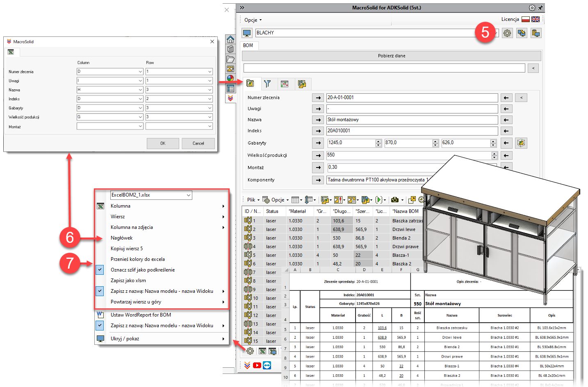The height and width of the screenshot is (387, 588).
Task: Click the green play braces macro icon
Action: [379, 200]
